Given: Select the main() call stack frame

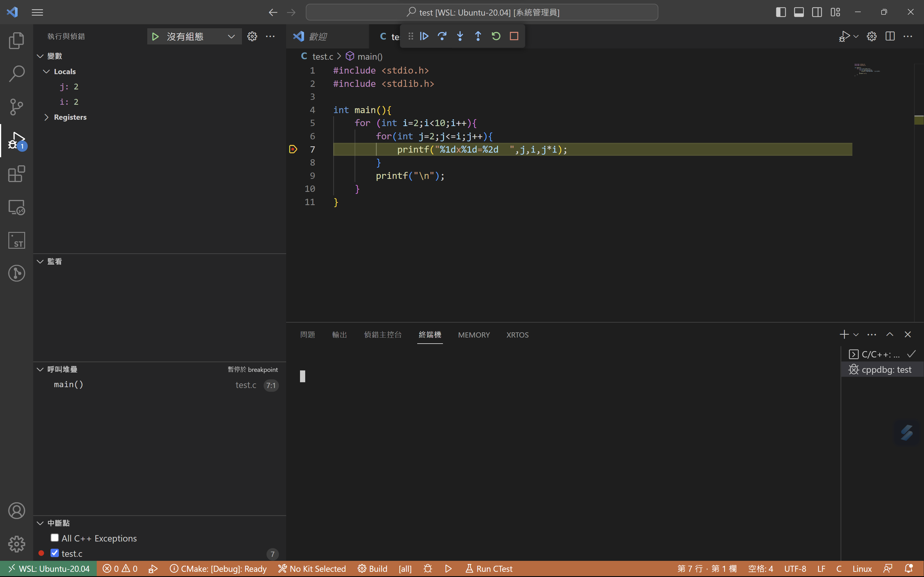Looking at the screenshot, I should coord(69,385).
